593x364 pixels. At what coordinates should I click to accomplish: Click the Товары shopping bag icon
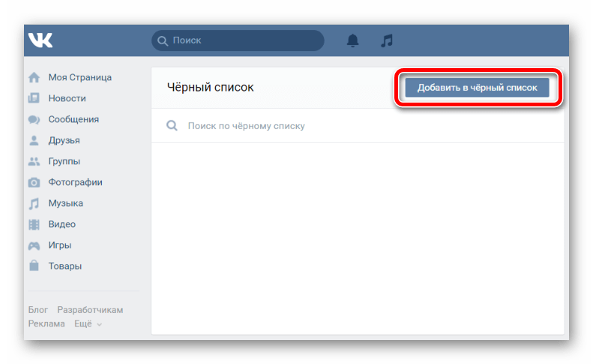pyautogui.click(x=34, y=266)
